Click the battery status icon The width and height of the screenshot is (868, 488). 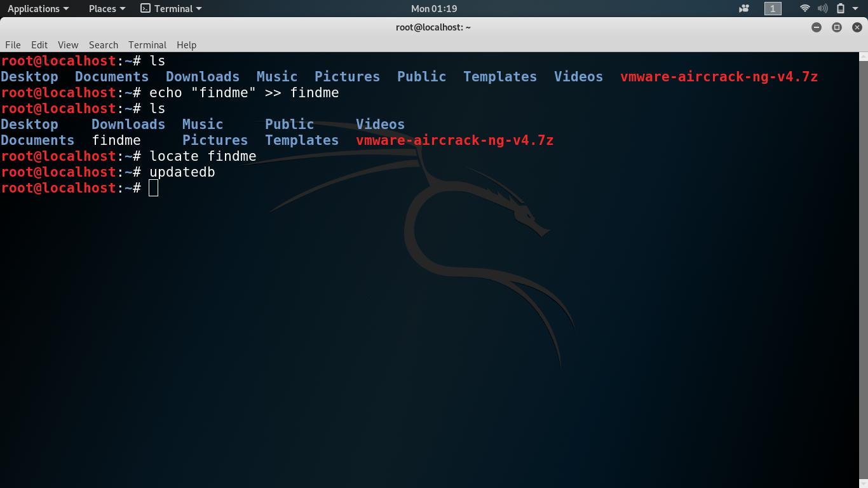point(840,8)
